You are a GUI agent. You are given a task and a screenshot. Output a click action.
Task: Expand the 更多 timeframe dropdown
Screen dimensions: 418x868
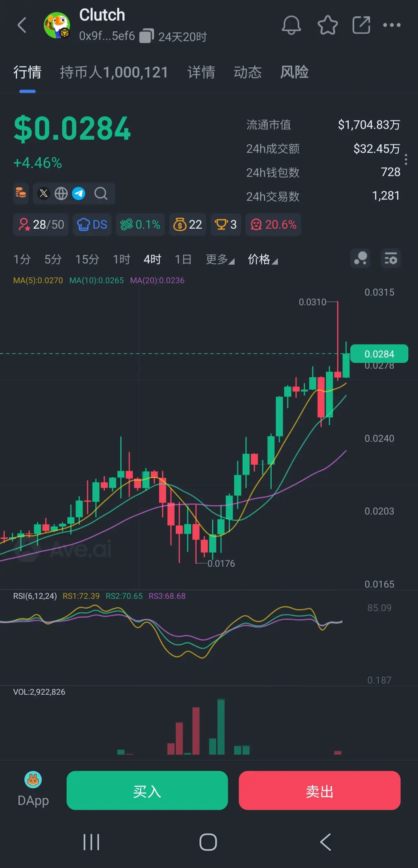220,259
